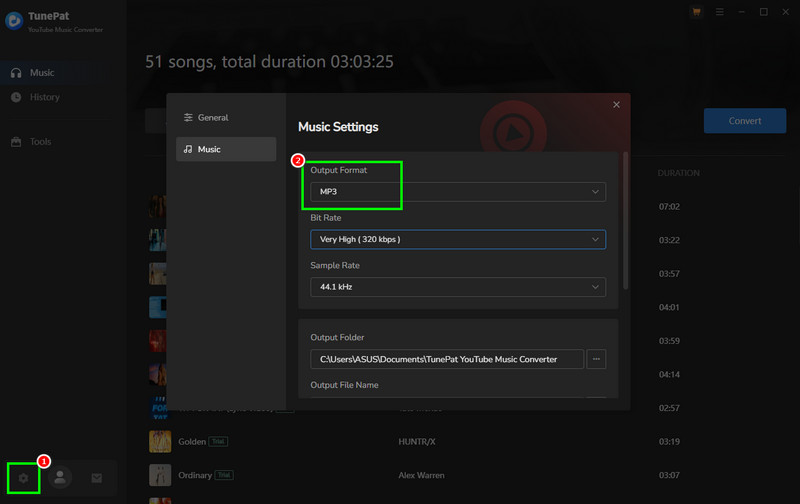Click the 04:14 duration value
Image resolution: width=800 pixels, height=504 pixels.
669,374
